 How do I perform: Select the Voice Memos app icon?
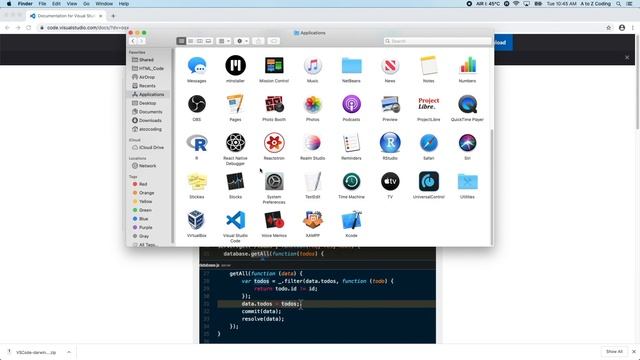[x=274, y=220]
